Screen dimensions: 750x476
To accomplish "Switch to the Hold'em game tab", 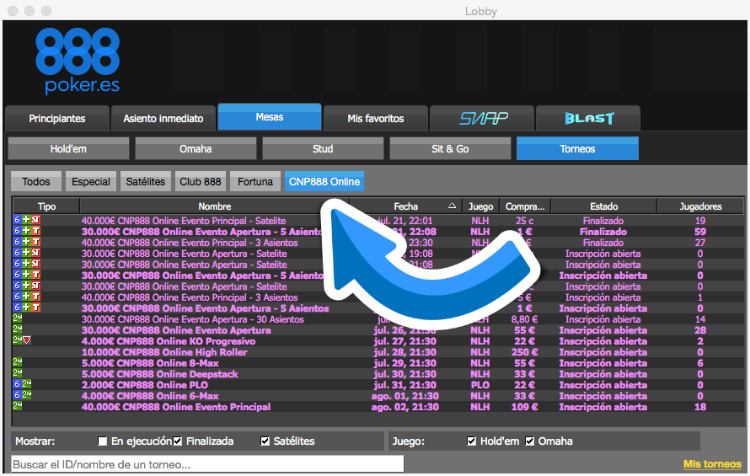I will [68, 149].
